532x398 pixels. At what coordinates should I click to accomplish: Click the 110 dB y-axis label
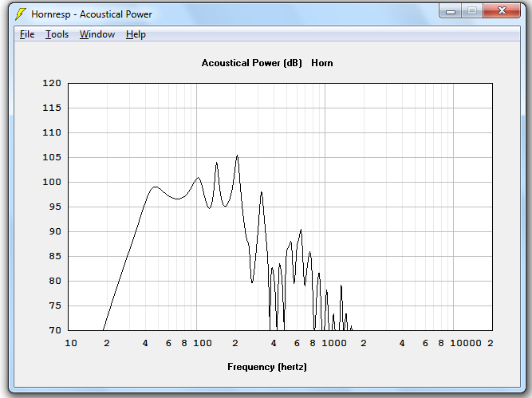point(52,132)
